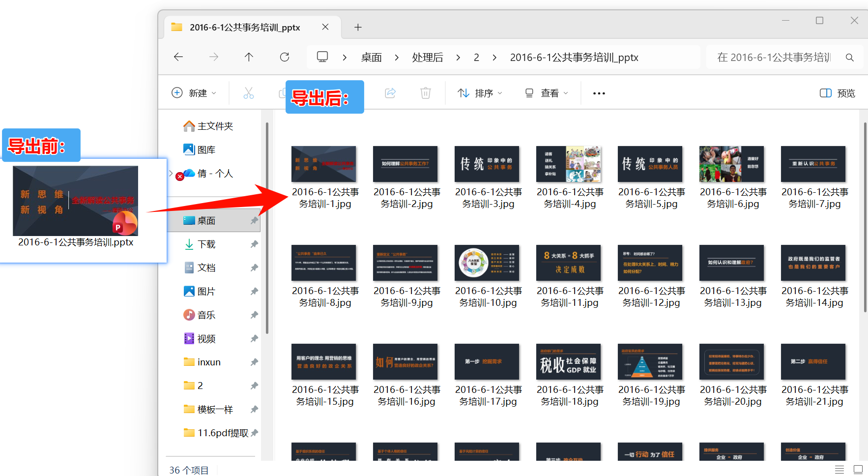
Task: Open the ... see more menu
Action: click(598, 93)
